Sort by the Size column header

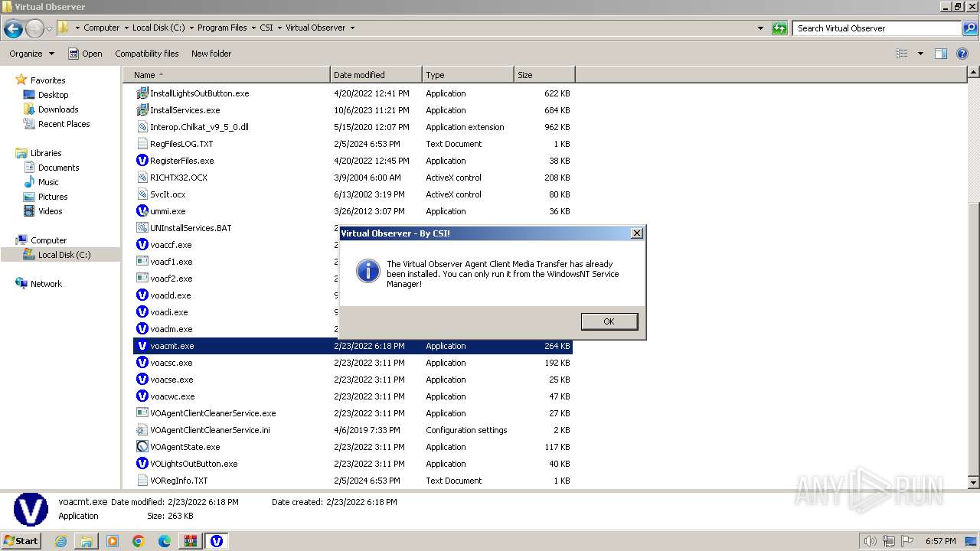coord(544,75)
